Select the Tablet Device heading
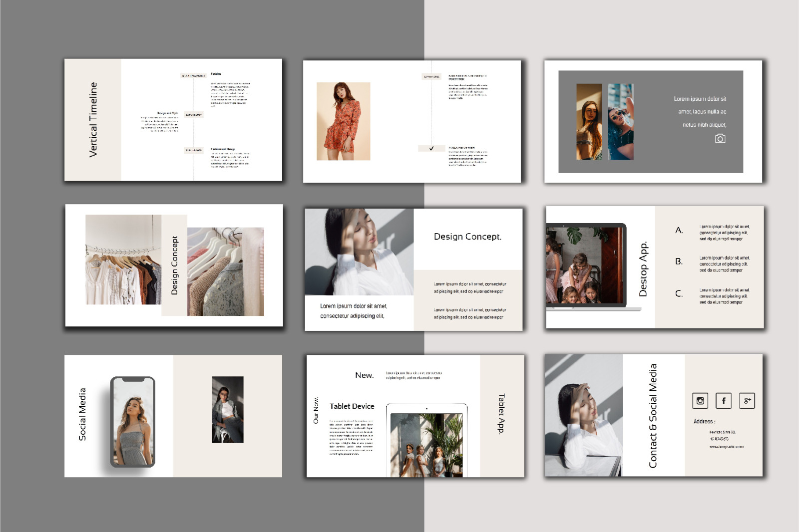 352,406
